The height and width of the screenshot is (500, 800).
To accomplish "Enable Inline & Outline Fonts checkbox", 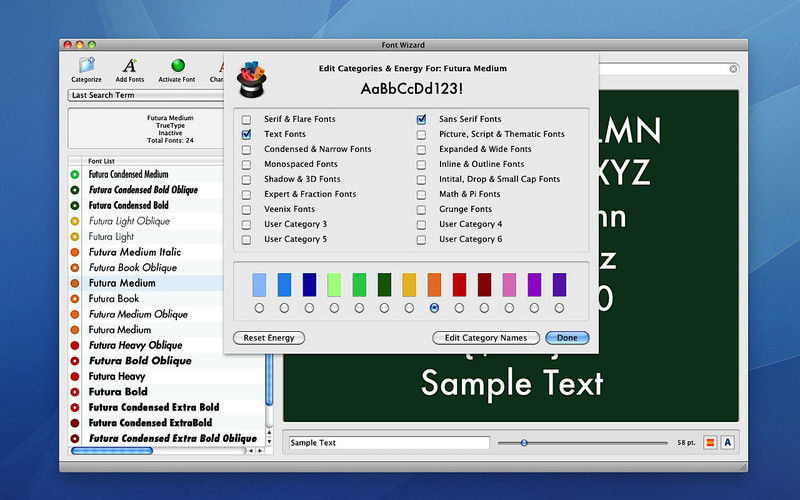I will coord(421,164).
